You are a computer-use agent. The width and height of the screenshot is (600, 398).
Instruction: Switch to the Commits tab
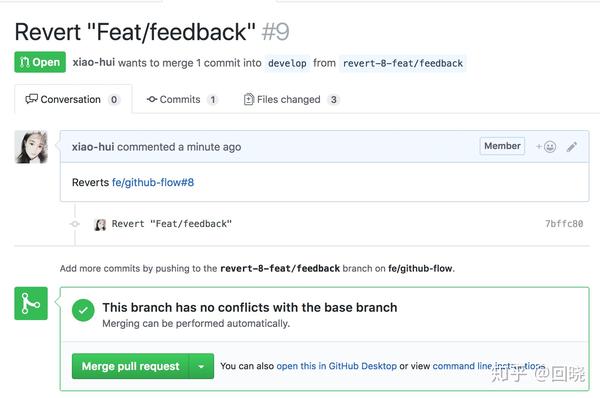182,100
